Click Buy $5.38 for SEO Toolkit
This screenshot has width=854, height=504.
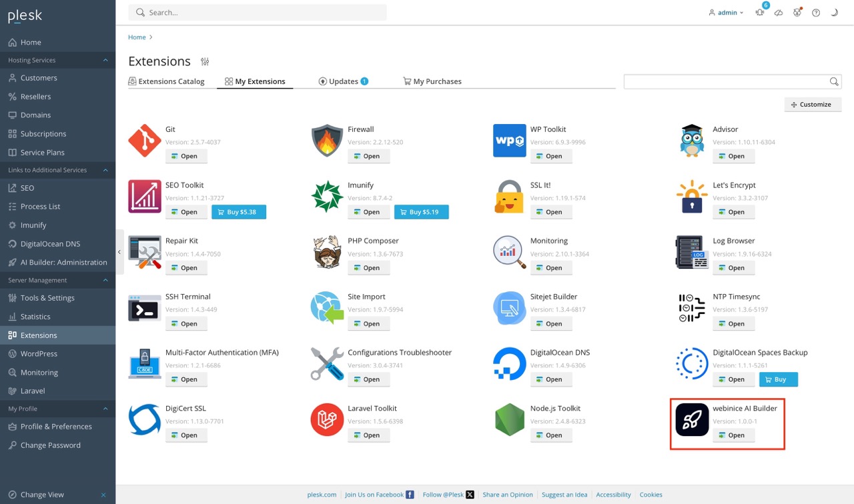[240, 211]
